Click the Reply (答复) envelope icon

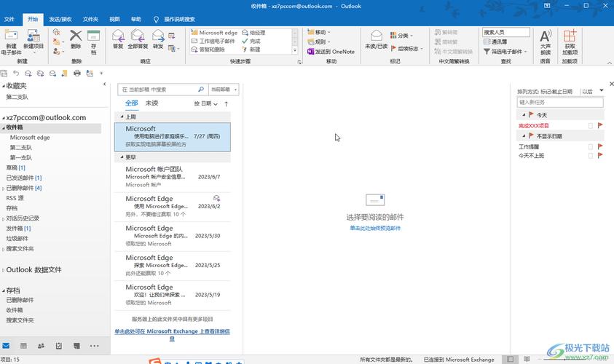tap(118, 36)
